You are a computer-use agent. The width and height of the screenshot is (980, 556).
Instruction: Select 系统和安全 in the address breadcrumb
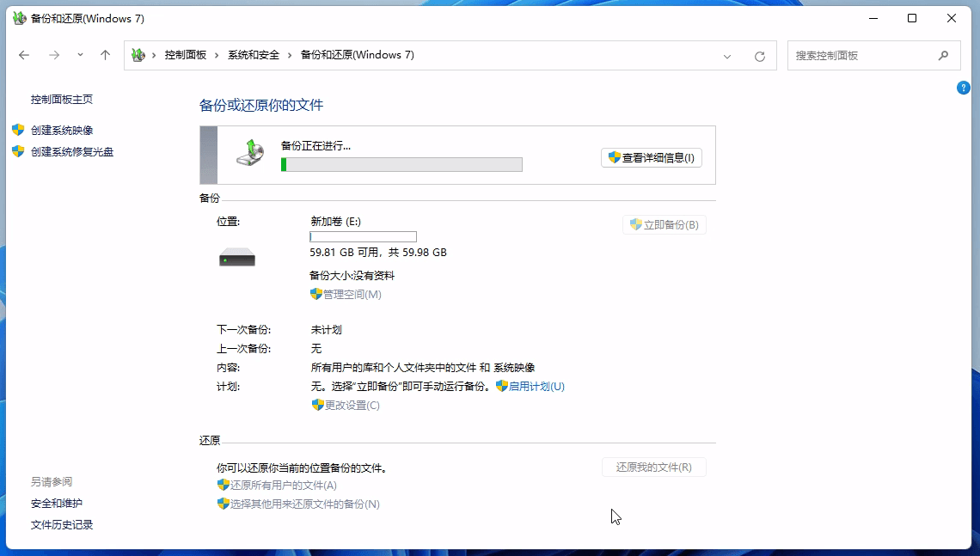coord(253,55)
